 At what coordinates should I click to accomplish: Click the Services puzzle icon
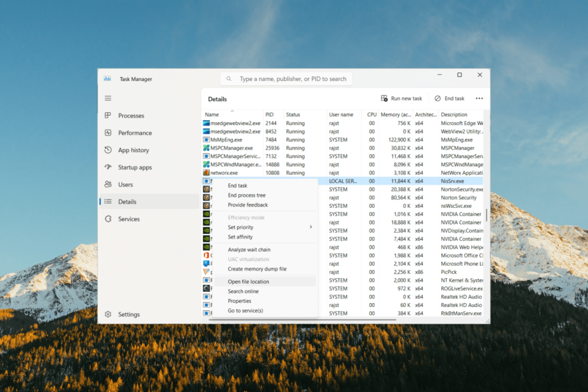(108, 219)
